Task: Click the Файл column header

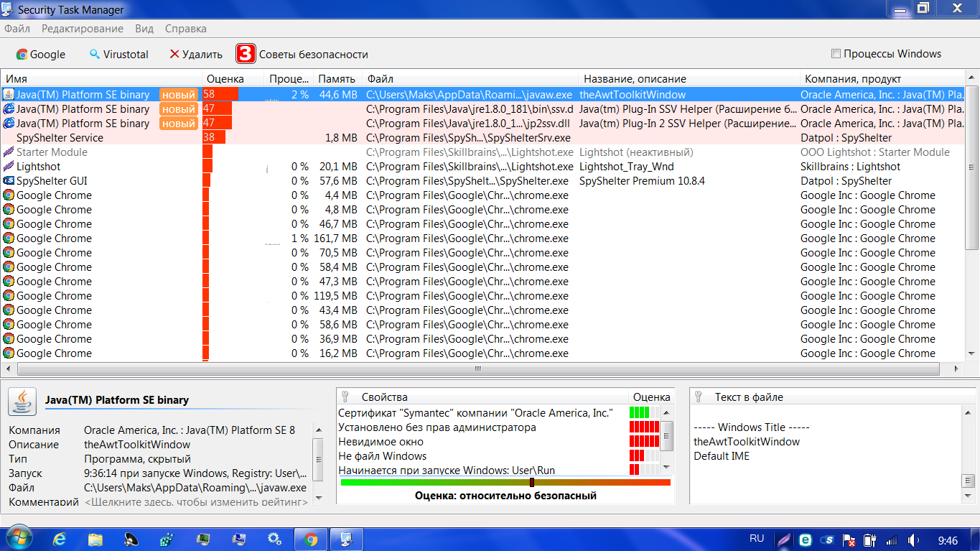Action: tap(470, 79)
